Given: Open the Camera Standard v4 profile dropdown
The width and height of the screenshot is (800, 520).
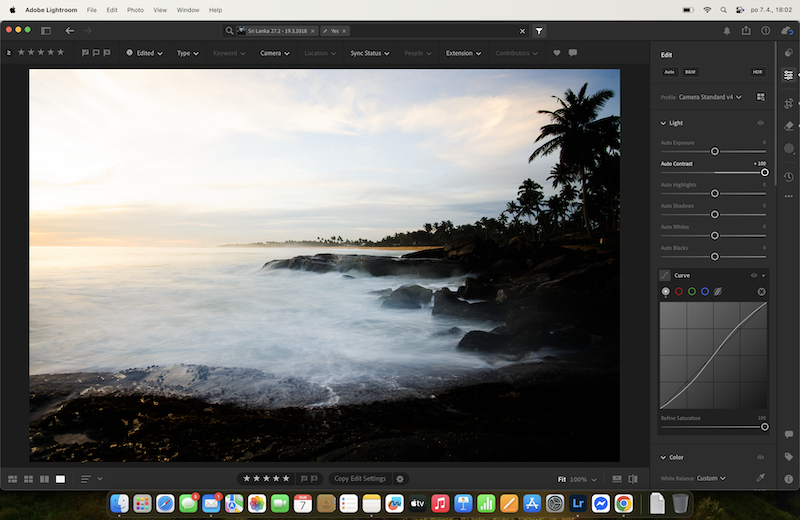Looking at the screenshot, I should click(710, 97).
